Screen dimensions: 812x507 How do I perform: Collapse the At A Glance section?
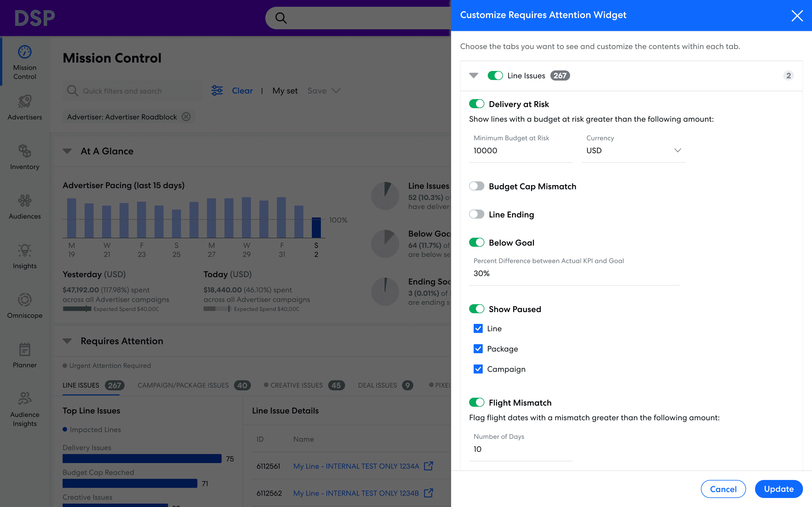pyautogui.click(x=67, y=151)
